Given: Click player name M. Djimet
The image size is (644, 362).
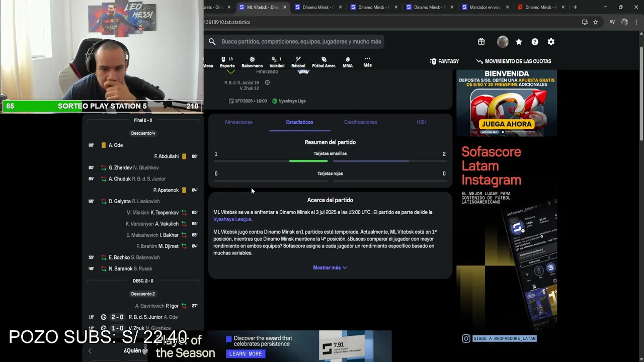Looking at the screenshot, I should point(169,246).
